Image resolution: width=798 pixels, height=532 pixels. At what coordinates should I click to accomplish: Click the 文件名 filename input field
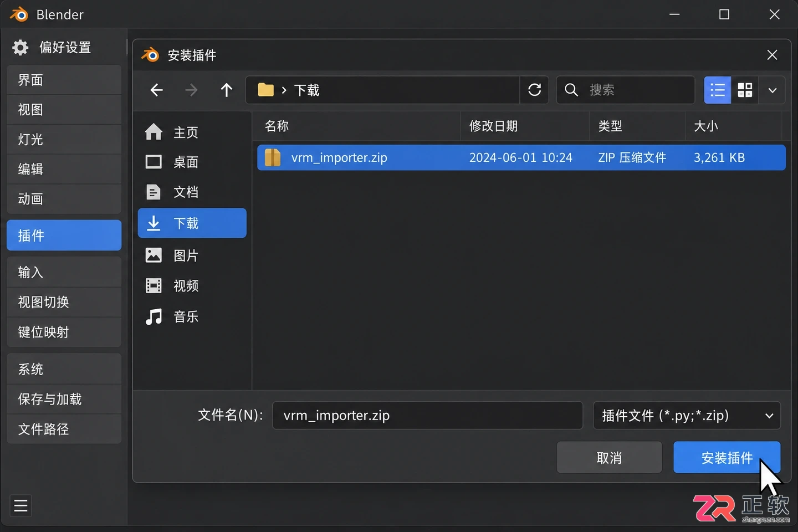click(x=427, y=415)
